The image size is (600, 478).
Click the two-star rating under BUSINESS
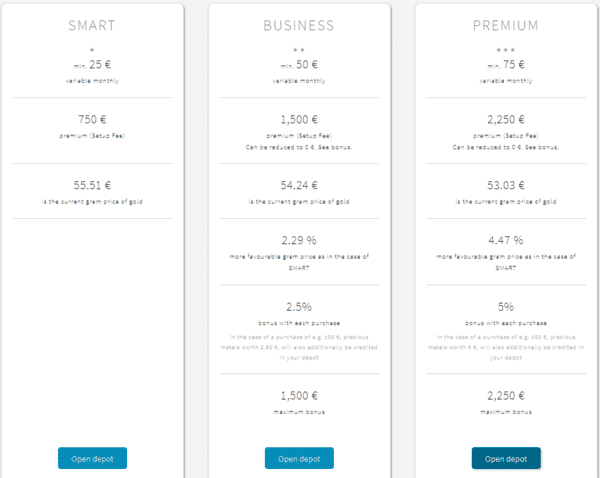pyautogui.click(x=299, y=49)
